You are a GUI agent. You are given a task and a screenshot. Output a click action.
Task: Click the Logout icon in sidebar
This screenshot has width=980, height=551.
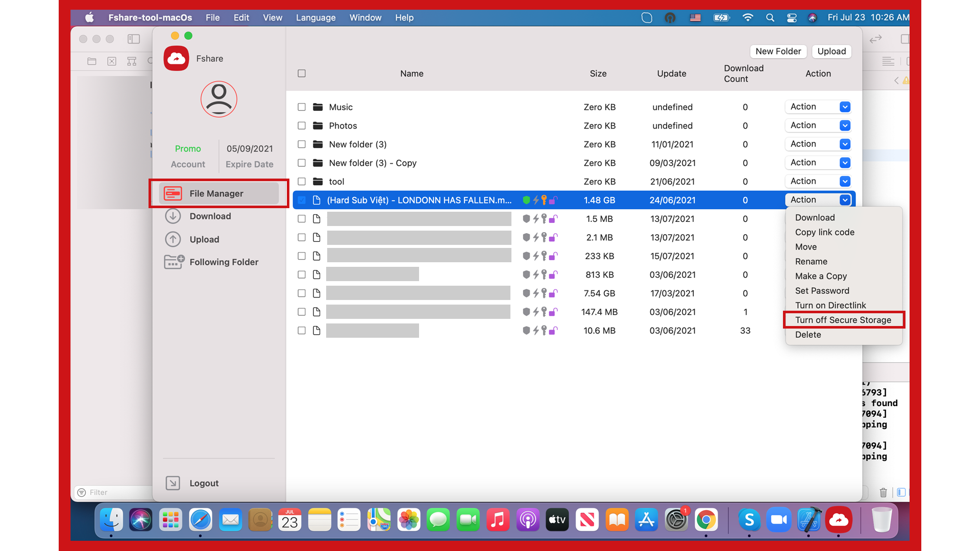(173, 482)
